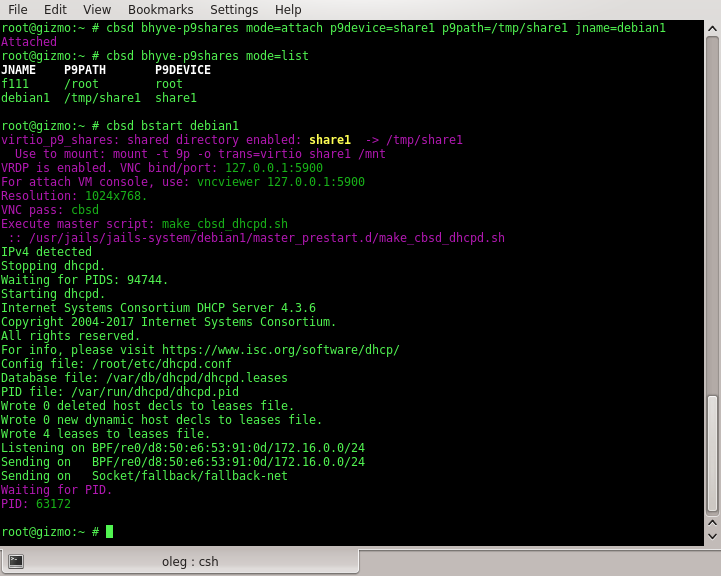Click the JNAME column header
This screenshot has width=721, height=576.
click(18, 70)
